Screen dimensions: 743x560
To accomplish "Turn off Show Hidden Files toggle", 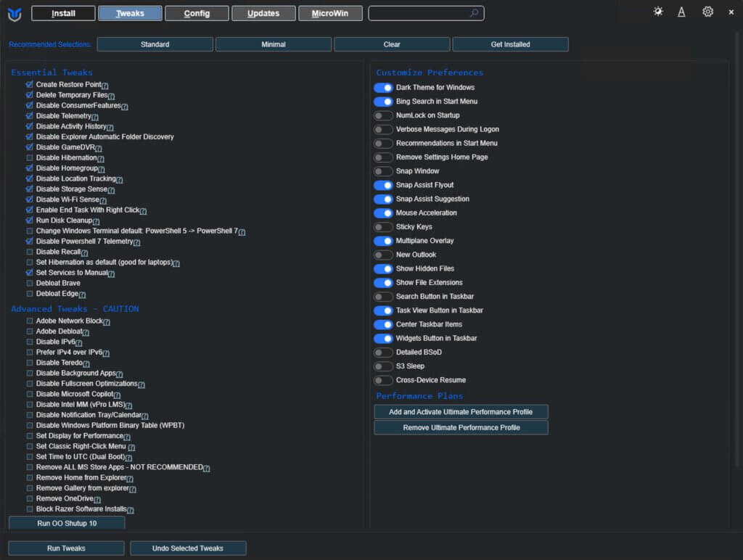I will [x=383, y=268].
